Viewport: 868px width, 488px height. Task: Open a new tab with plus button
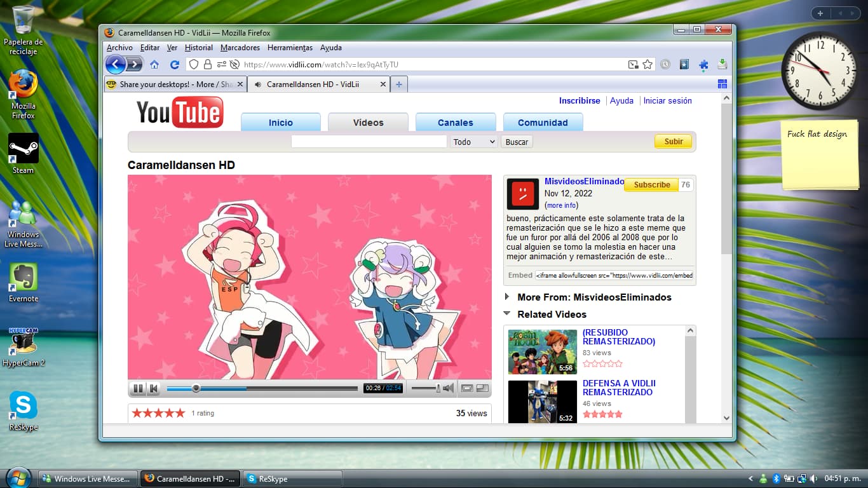click(x=398, y=84)
